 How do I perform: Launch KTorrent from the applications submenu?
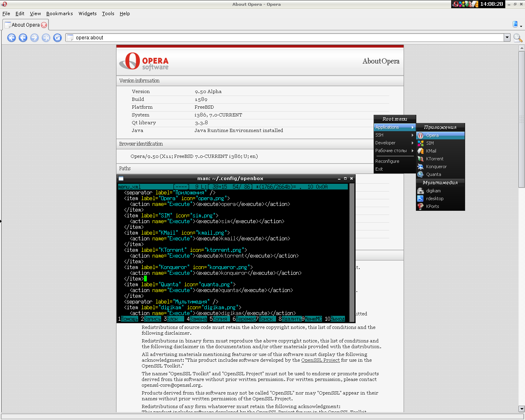point(441,159)
